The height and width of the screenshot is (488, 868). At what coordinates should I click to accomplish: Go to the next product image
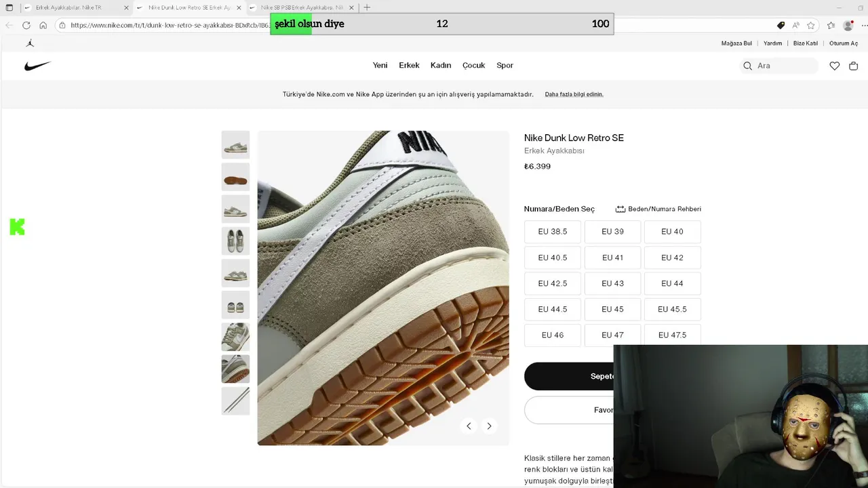[489, 426]
